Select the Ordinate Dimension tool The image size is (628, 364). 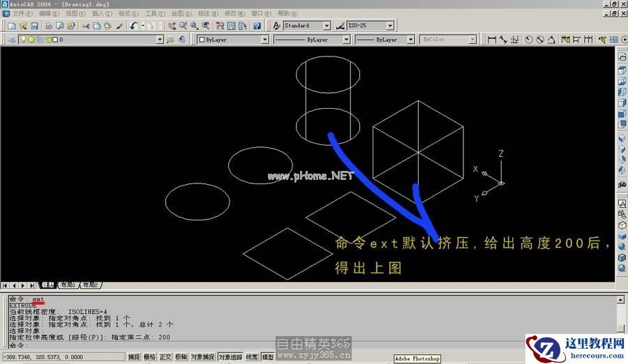pos(515,40)
